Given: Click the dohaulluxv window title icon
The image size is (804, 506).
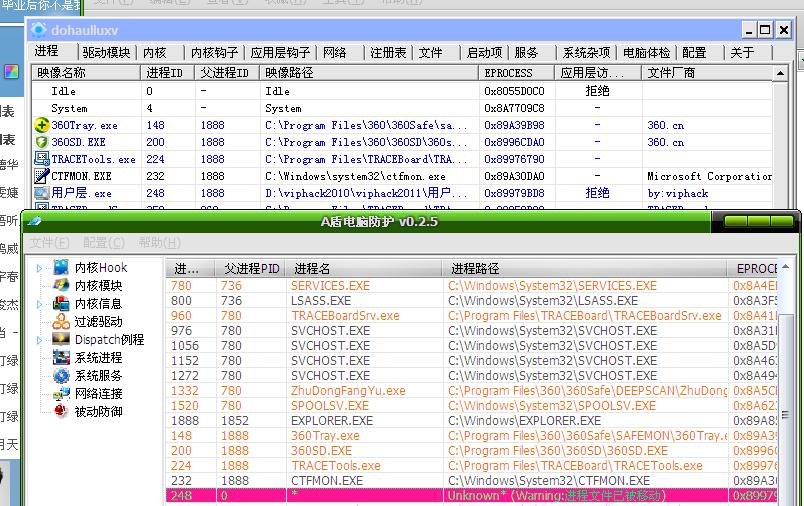Looking at the screenshot, I should click(38, 30).
